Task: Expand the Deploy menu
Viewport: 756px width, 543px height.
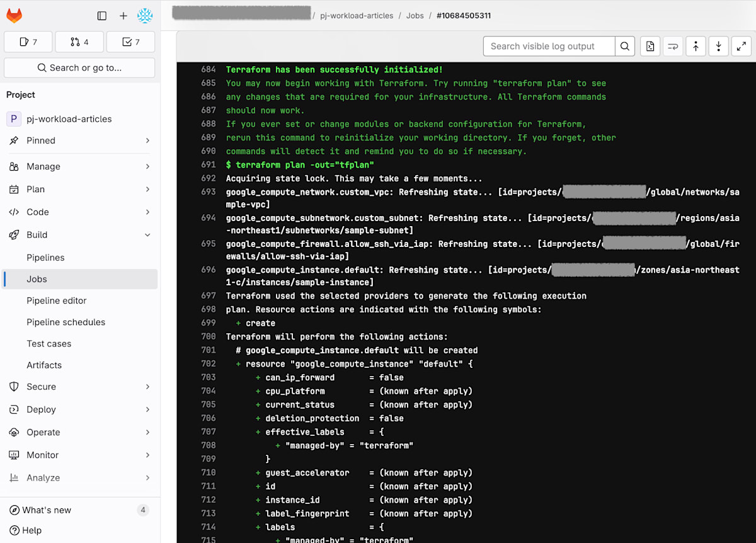Action: [79, 409]
